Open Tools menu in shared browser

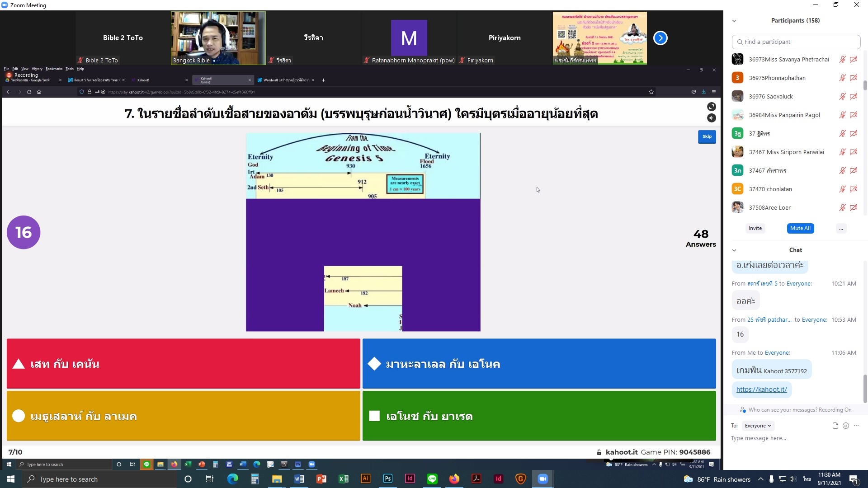69,69
